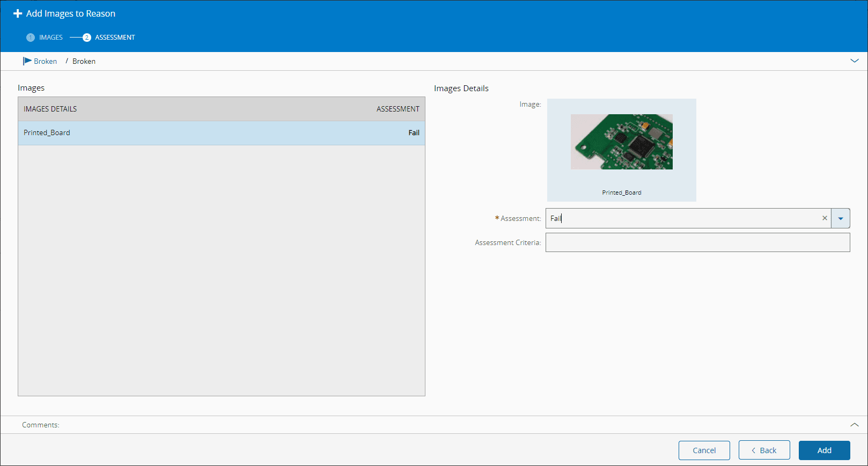
Task: Click the second Broken breadcrumb item
Action: [84, 62]
